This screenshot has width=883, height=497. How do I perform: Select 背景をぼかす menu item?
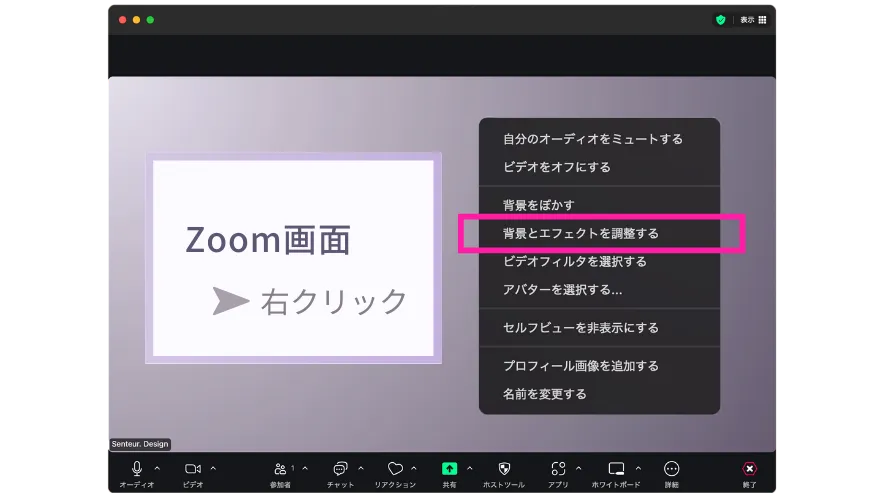(x=599, y=205)
